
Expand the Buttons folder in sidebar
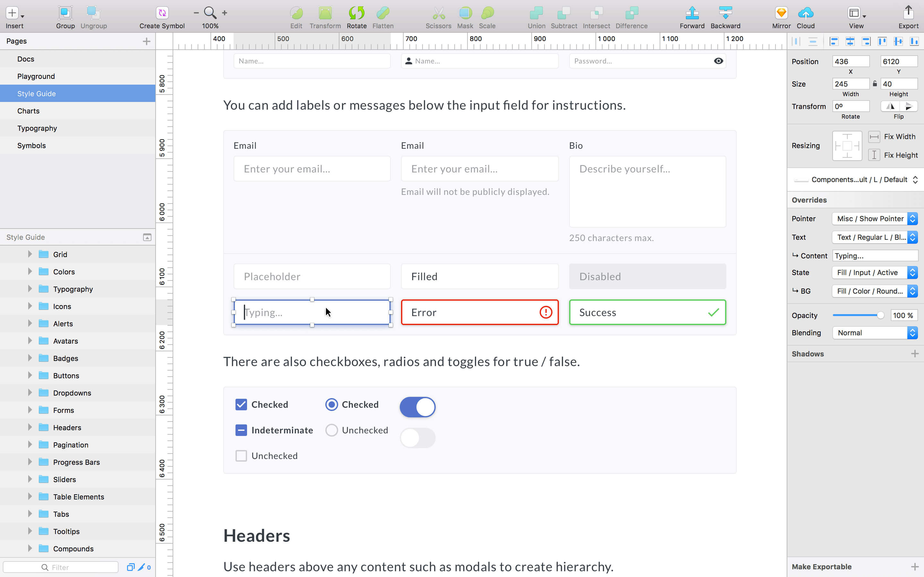click(30, 376)
